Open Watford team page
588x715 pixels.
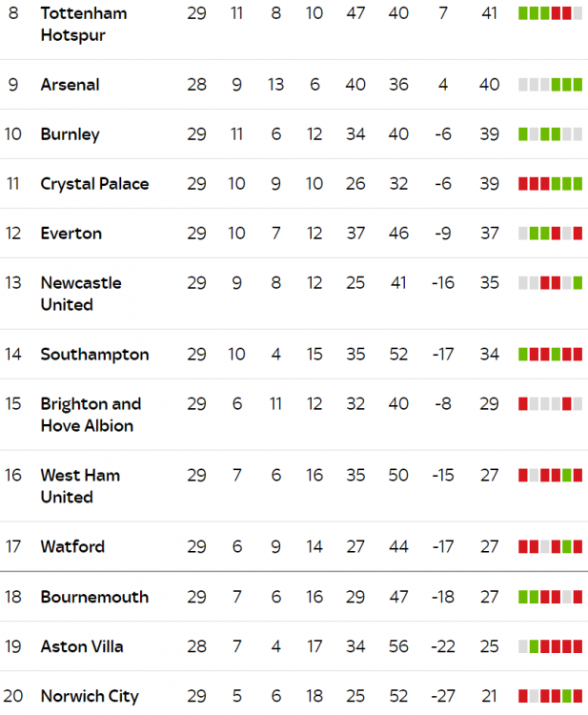coord(72,547)
